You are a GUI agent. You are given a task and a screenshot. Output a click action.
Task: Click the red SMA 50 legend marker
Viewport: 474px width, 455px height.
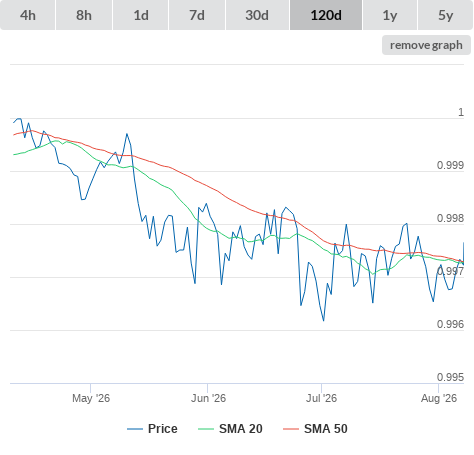click(291, 429)
